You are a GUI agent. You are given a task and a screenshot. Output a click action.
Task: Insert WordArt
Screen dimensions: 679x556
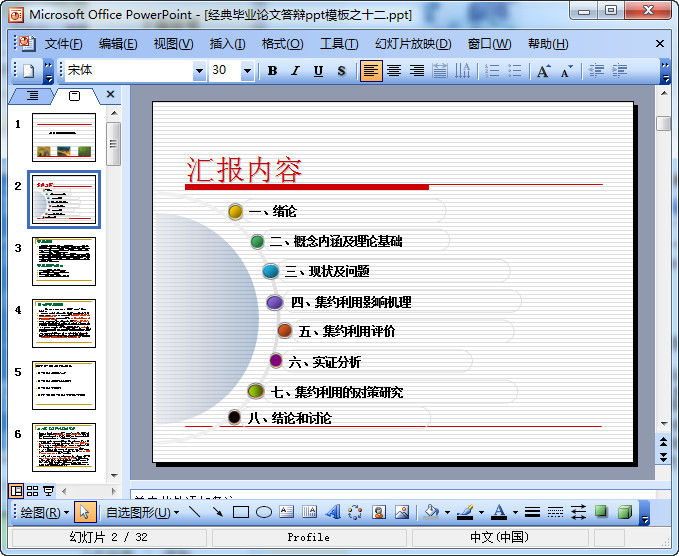[x=333, y=512]
